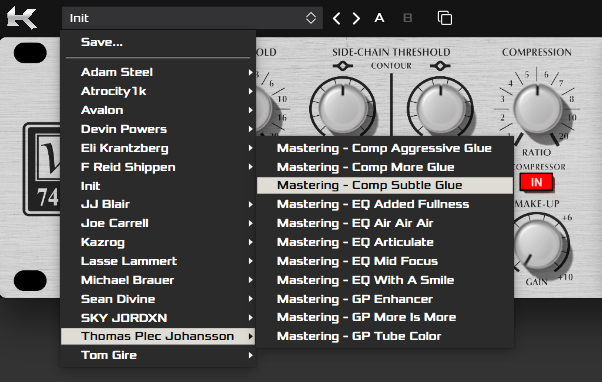
Task: Expand JJ Blair preset folder
Action: click(x=158, y=204)
